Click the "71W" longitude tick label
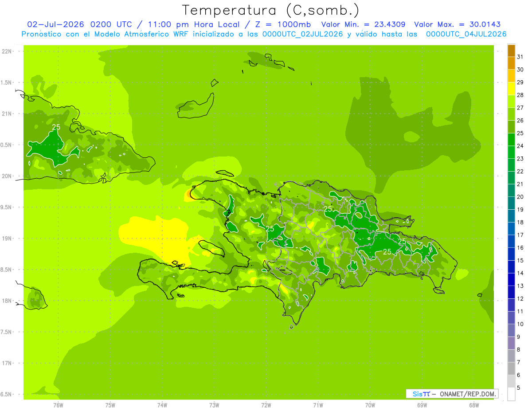Image resolution: width=532 pixels, height=411 pixels. 318,405
